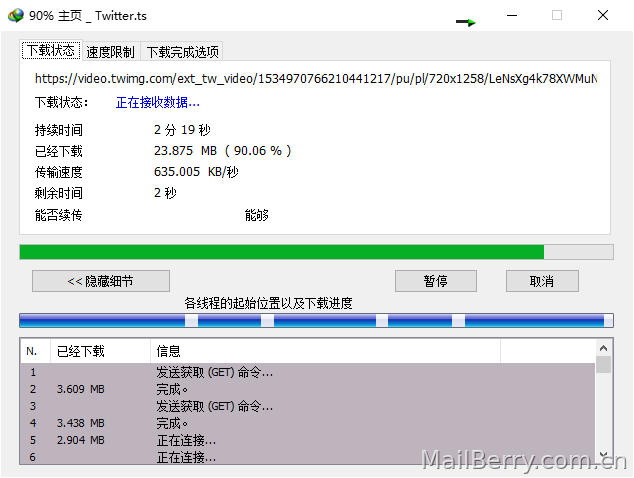
Task: Switch to the 下载状态 tab
Action: tap(51, 50)
